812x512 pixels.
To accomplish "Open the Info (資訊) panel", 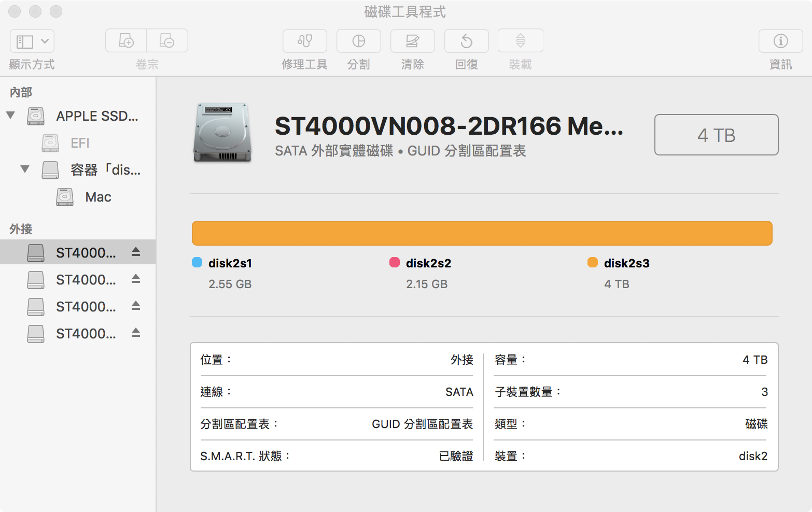I will tap(780, 41).
